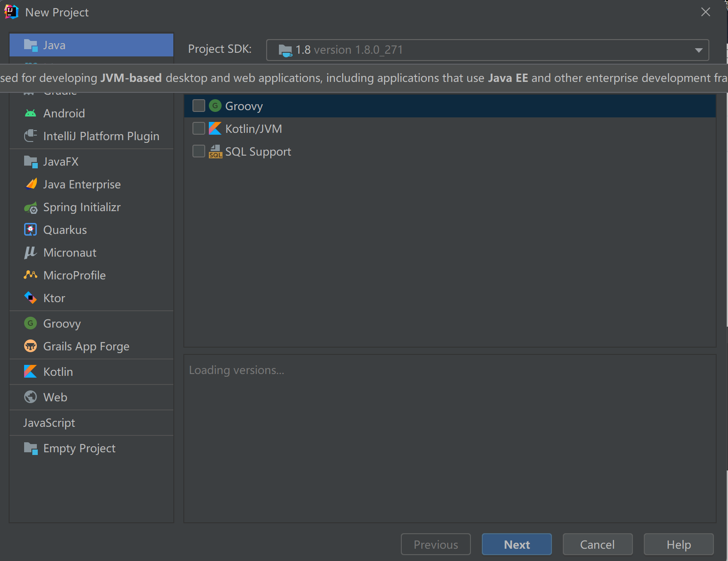728x561 pixels.
Task: Select the Grails App Forge icon
Action: 30,346
